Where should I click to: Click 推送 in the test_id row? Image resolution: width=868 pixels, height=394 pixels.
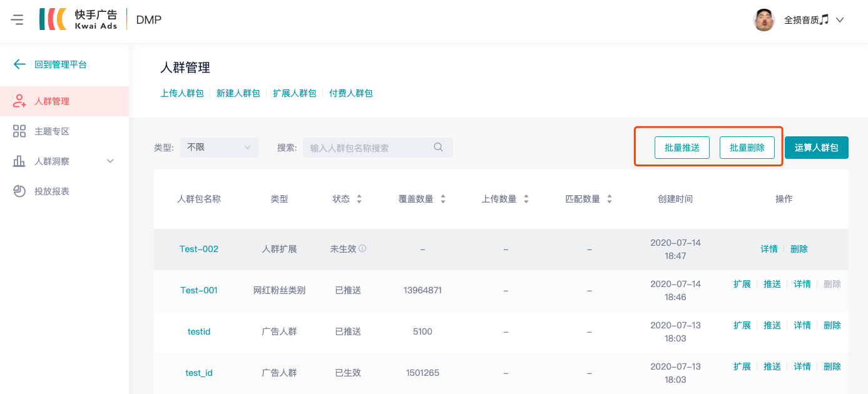772,366
